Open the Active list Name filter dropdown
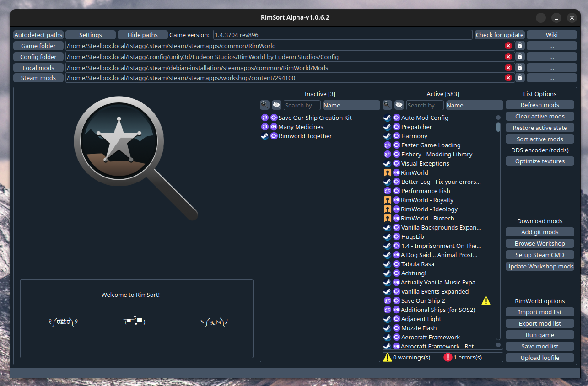This screenshot has height=386, width=588. tap(475, 105)
